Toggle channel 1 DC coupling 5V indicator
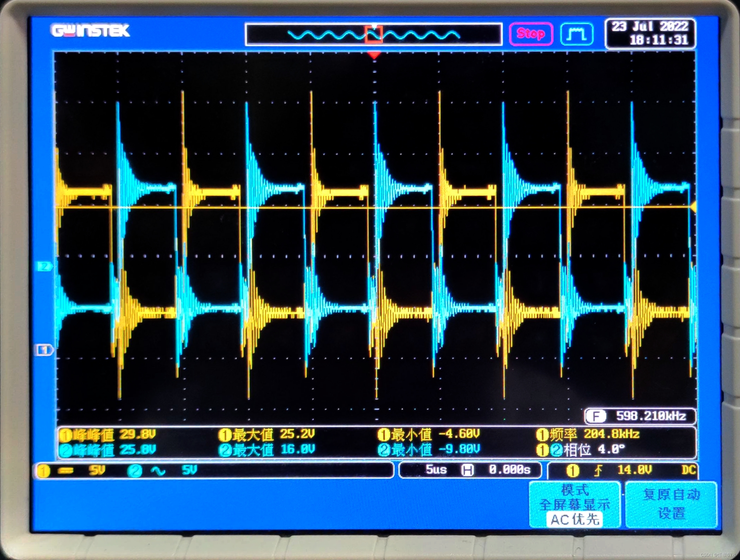 tap(72, 471)
